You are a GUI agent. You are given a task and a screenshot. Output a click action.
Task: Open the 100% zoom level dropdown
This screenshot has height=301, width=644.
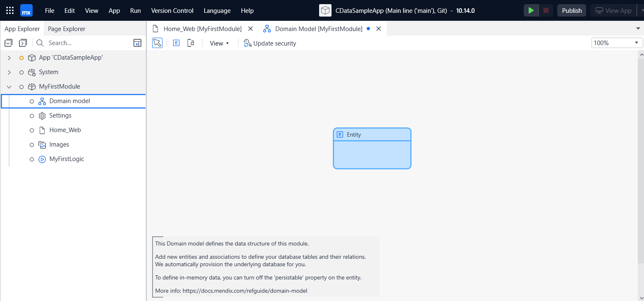(x=617, y=43)
